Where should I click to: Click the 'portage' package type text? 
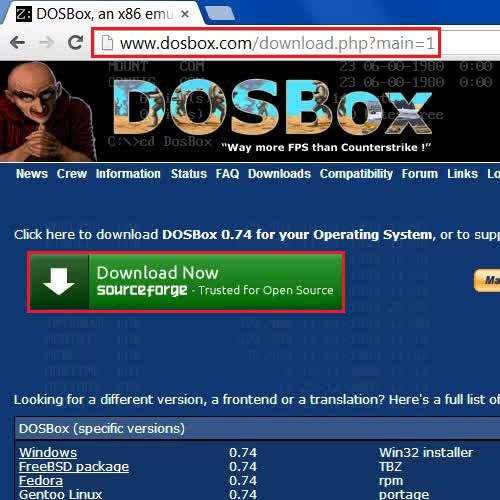[x=404, y=495]
